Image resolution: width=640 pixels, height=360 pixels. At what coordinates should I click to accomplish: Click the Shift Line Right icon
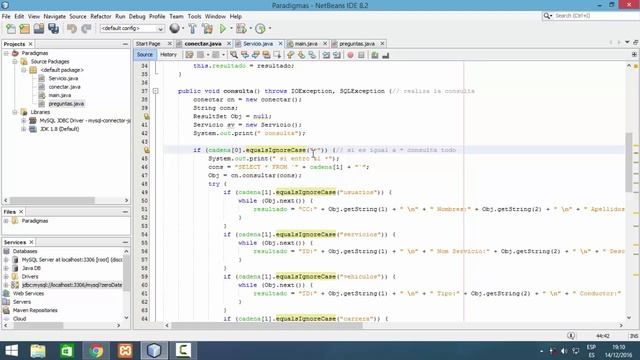click(x=337, y=55)
